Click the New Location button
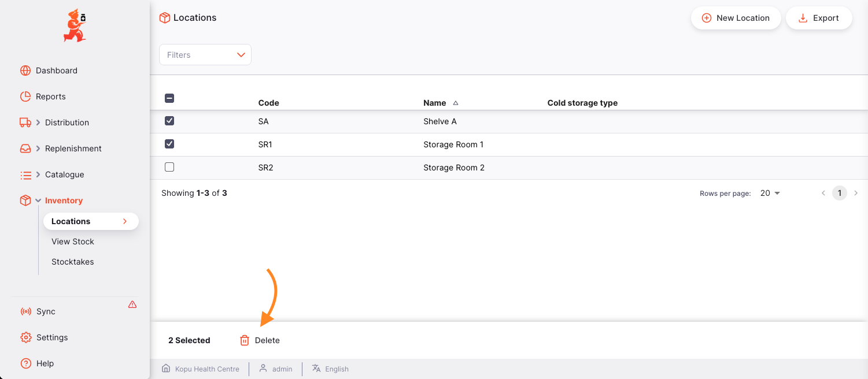The image size is (868, 379). [x=736, y=18]
